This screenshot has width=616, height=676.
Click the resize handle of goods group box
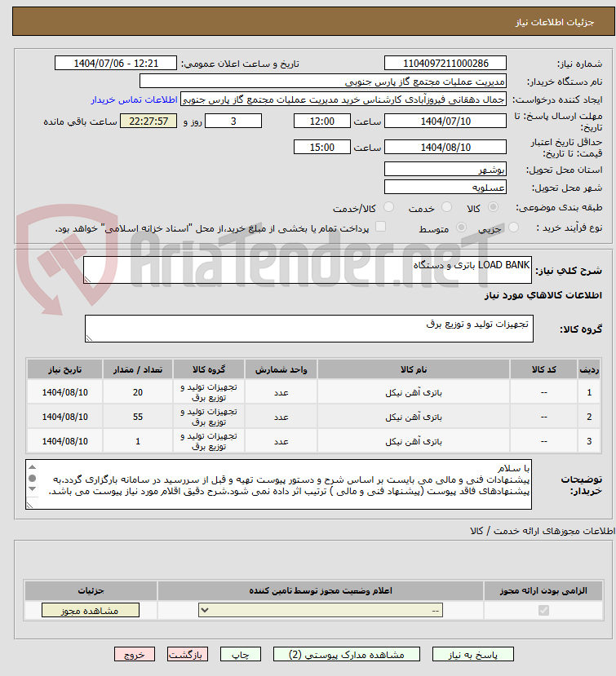[x=89, y=338]
